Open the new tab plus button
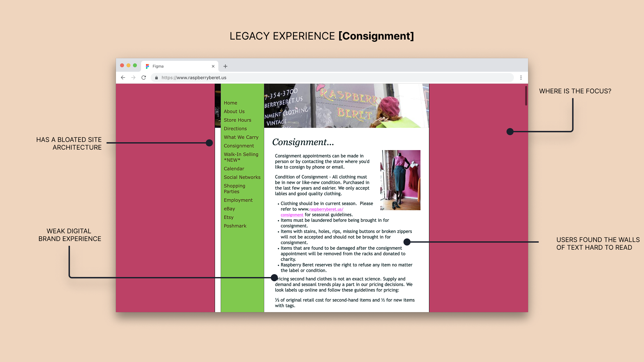The width and height of the screenshot is (644, 362). tap(225, 66)
